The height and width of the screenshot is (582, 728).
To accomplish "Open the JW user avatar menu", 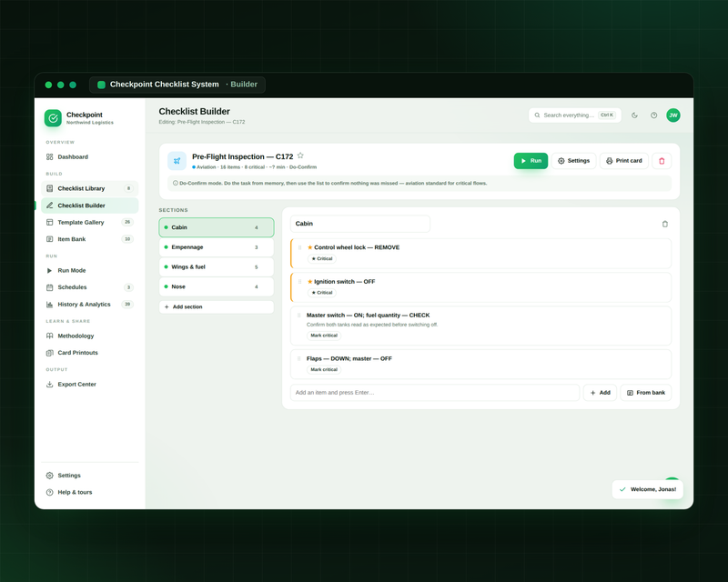I will coord(673,115).
